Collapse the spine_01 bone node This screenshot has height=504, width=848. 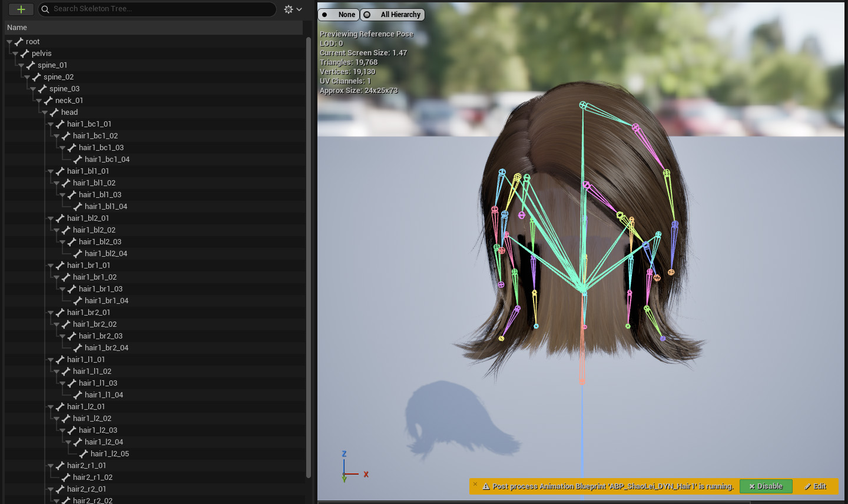[21, 65]
